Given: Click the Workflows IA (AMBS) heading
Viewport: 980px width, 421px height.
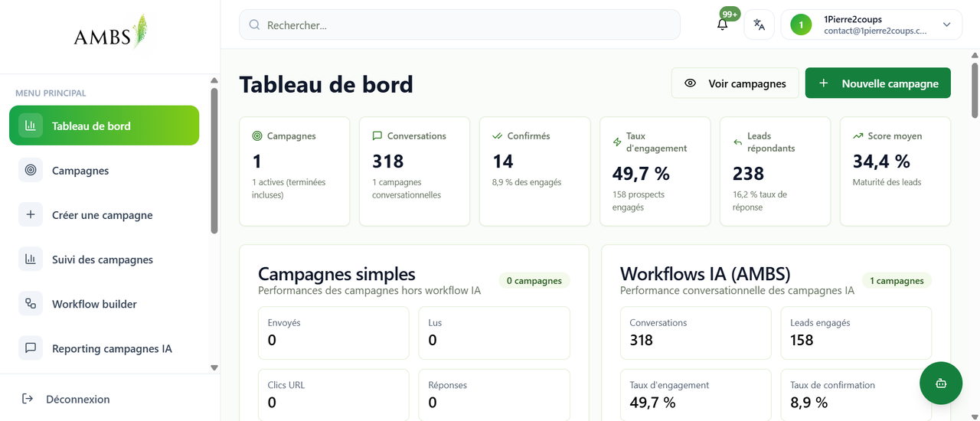Looking at the screenshot, I should 704,273.
